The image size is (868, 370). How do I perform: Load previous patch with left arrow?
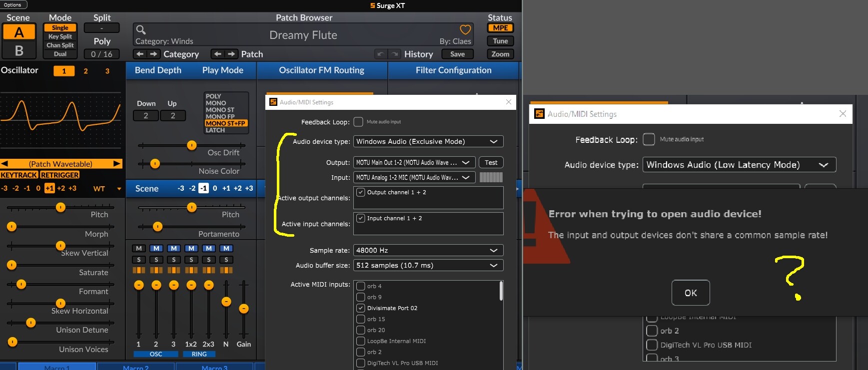[217, 54]
